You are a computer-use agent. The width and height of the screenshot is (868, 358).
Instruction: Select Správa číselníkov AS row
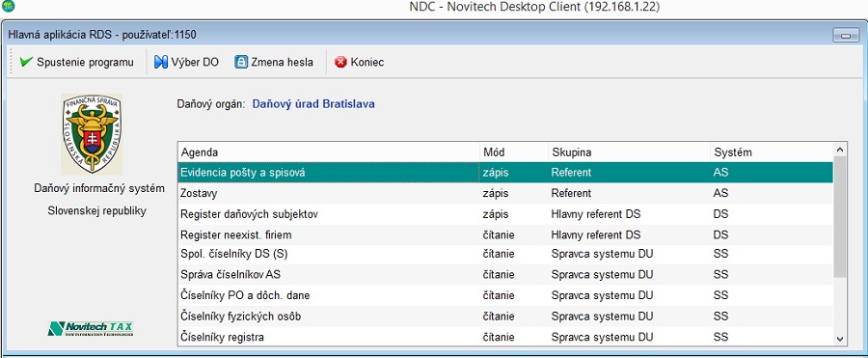[x=505, y=274]
